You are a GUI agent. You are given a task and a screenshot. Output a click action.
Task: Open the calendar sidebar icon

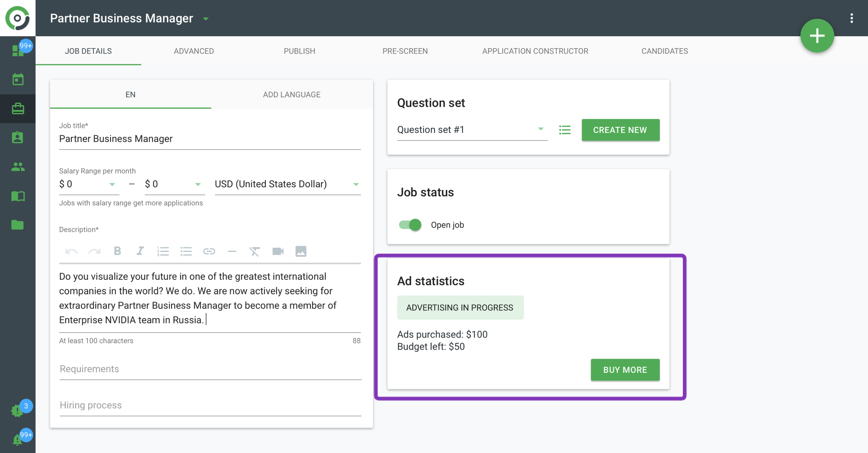pos(18,80)
